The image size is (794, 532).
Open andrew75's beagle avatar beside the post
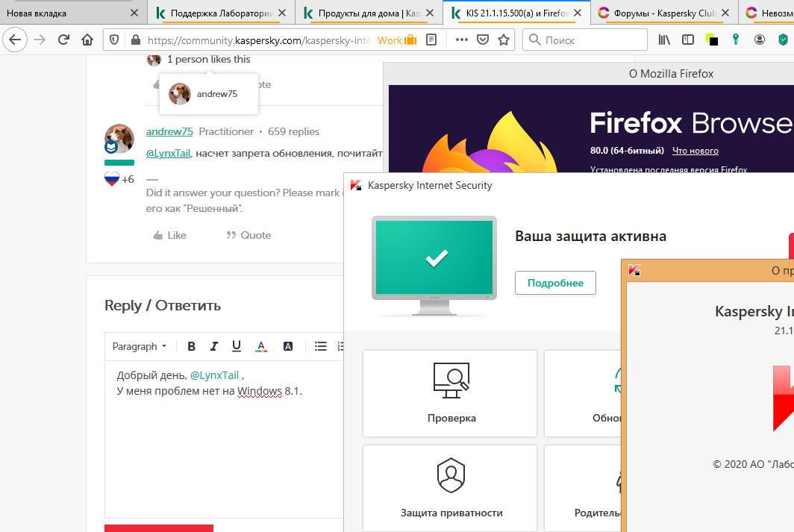tap(119, 139)
